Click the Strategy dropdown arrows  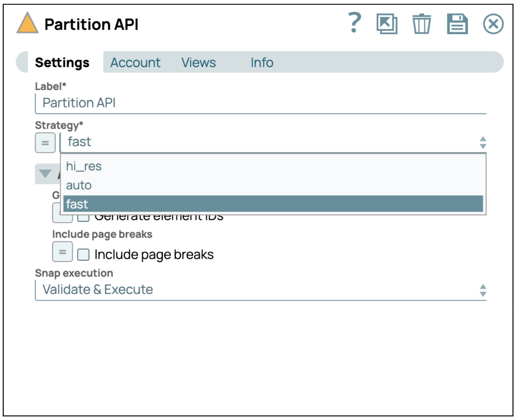tap(483, 143)
